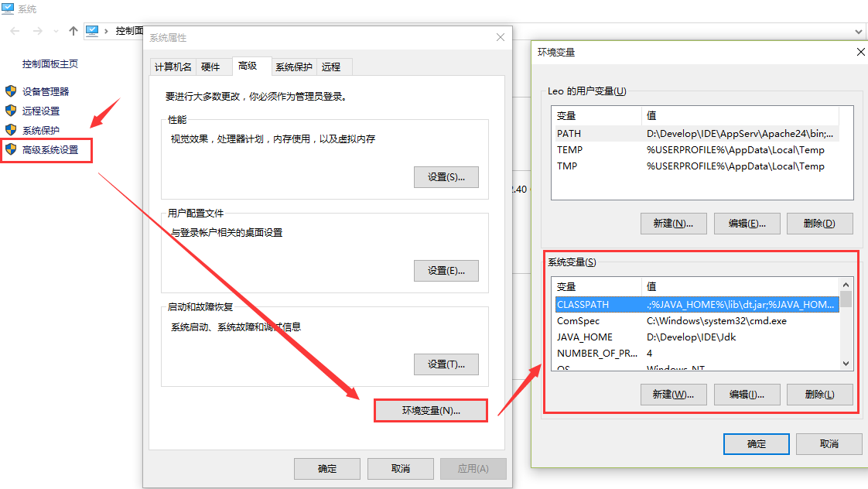This screenshot has height=489, width=868.
Task: Click 确定 in the 系统属性 dialog
Action: click(x=327, y=469)
